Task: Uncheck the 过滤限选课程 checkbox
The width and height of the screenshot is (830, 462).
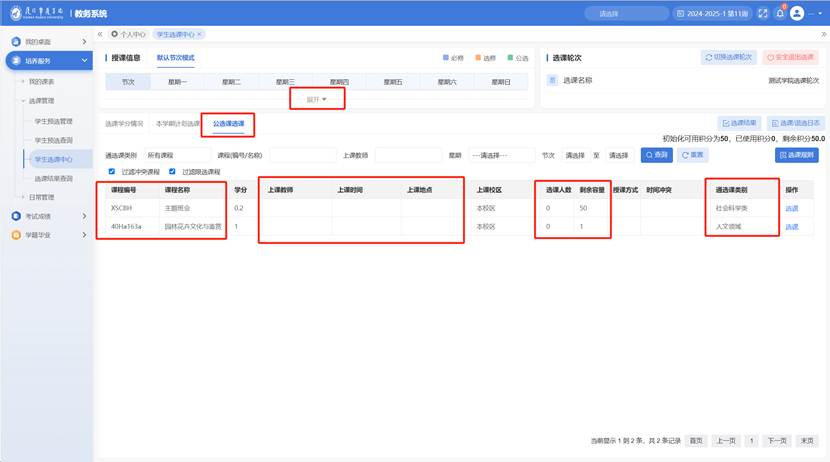Action: pyautogui.click(x=173, y=171)
